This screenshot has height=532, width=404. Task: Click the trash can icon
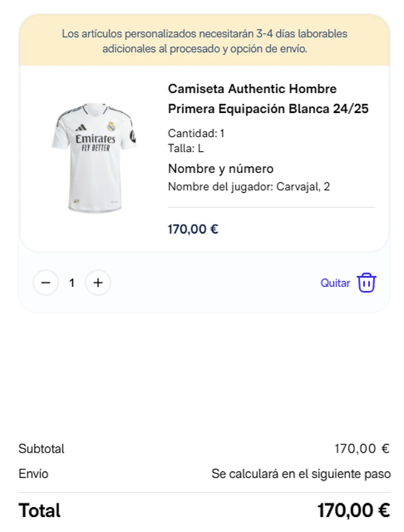(x=366, y=283)
